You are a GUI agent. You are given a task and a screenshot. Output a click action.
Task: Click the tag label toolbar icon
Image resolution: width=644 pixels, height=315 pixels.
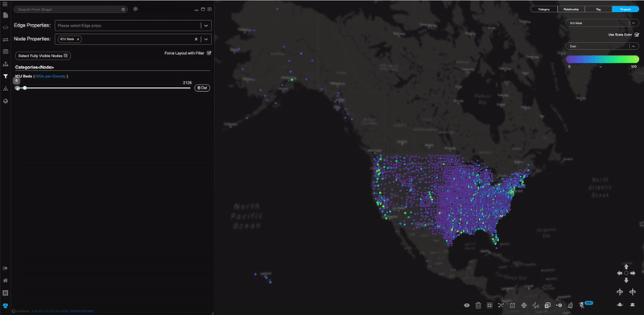coord(570,305)
